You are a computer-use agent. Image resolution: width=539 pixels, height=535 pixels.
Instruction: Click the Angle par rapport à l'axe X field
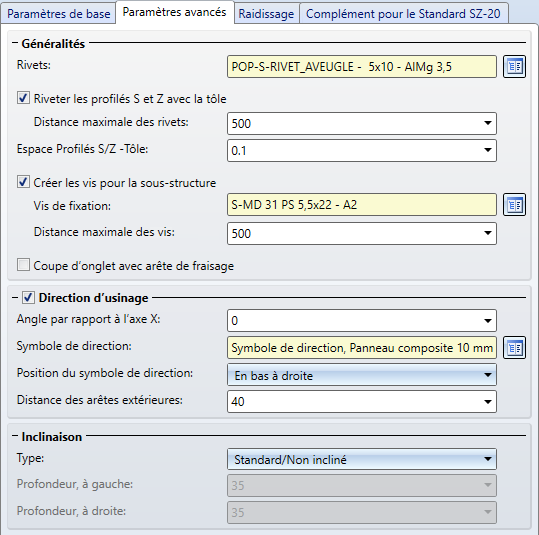point(362,320)
